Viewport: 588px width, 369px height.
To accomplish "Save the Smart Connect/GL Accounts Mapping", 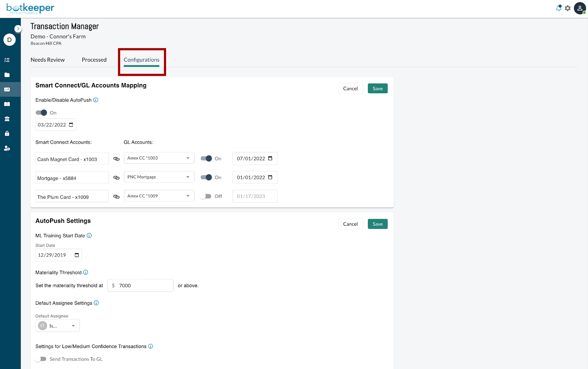I will coord(377,88).
